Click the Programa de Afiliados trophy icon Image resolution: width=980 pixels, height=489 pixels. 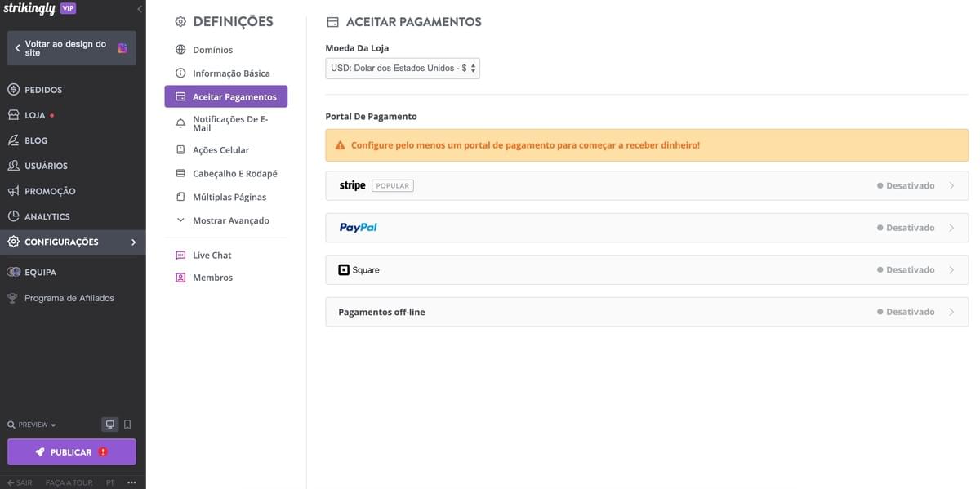coord(12,298)
